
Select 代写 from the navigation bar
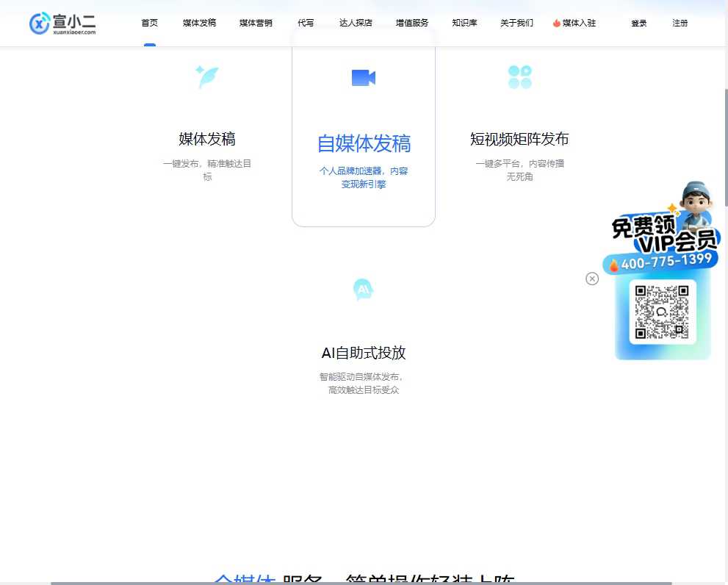[306, 23]
